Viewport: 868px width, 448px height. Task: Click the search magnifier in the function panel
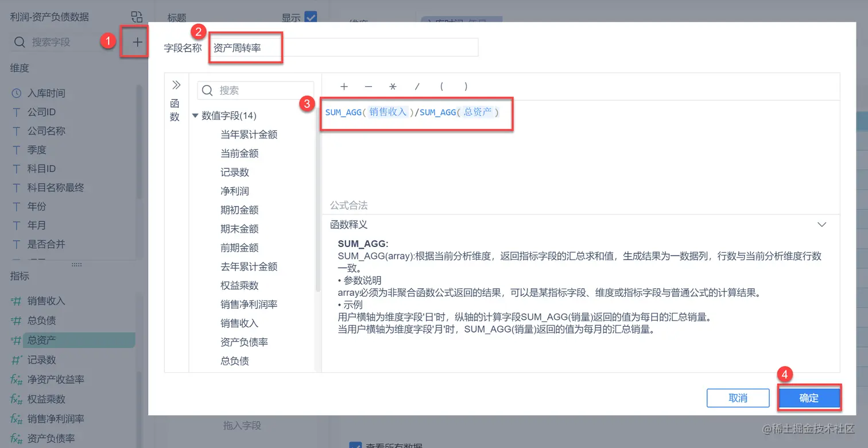tap(207, 90)
